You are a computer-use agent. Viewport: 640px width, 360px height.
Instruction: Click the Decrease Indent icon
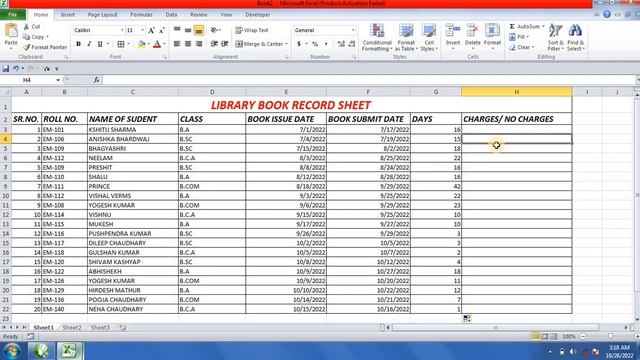pos(214,44)
